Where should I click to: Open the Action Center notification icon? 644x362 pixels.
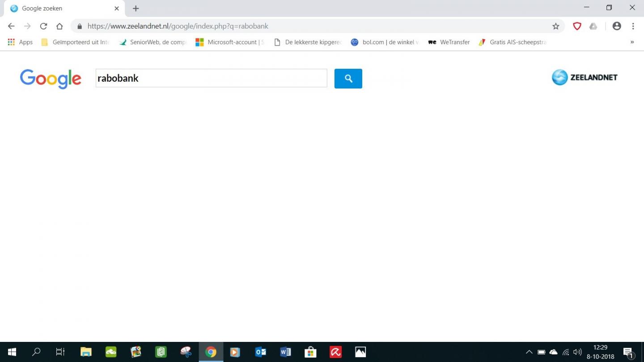pyautogui.click(x=628, y=352)
